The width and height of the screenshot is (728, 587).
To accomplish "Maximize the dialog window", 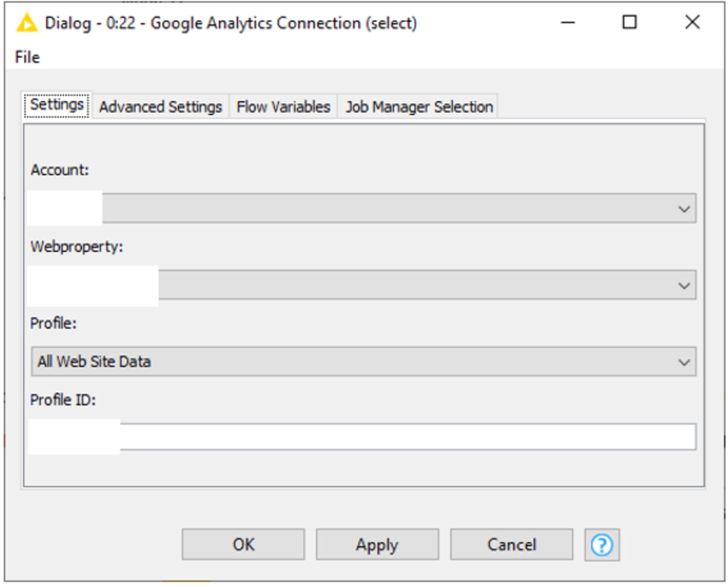I will click(629, 22).
